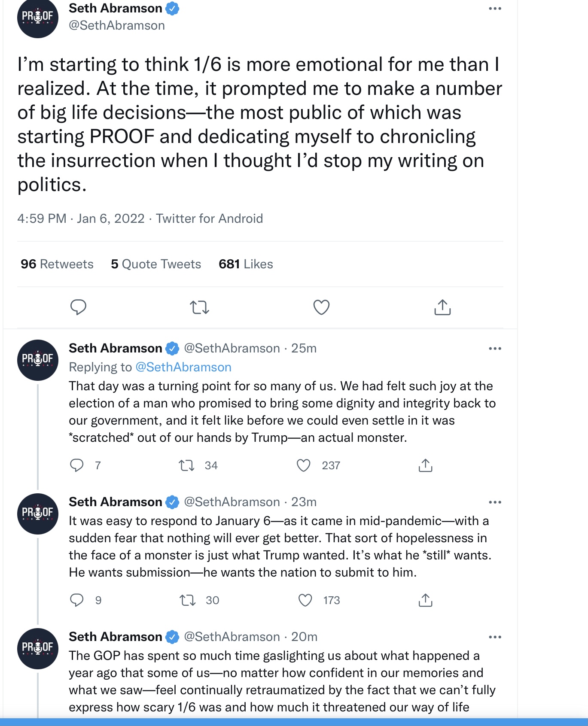Share the 23m tweet

425,600
